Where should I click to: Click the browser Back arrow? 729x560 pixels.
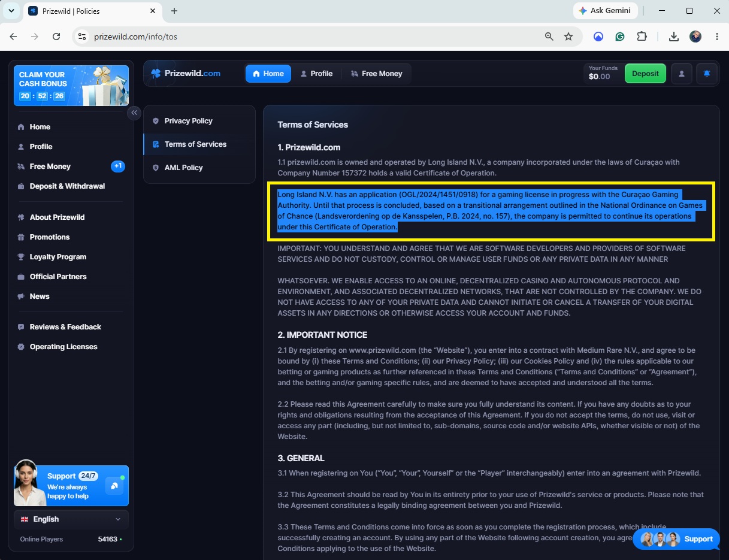point(14,37)
